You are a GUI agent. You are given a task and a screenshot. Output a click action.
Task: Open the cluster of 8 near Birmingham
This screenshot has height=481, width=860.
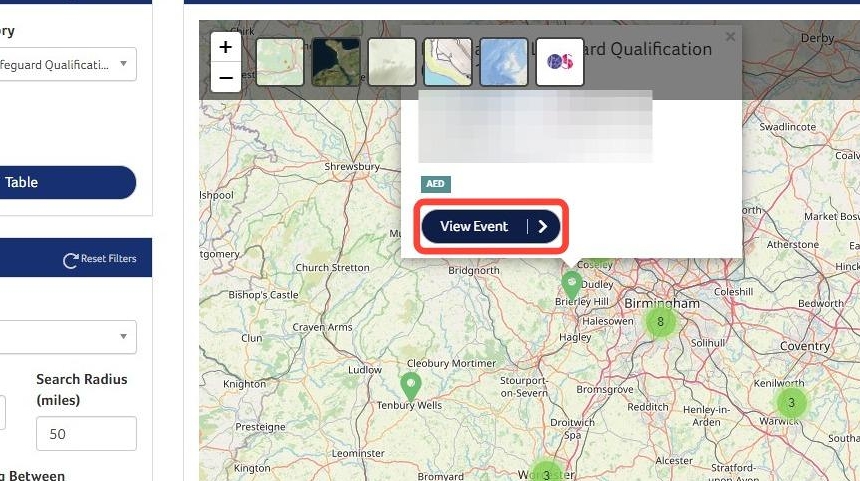660,322
